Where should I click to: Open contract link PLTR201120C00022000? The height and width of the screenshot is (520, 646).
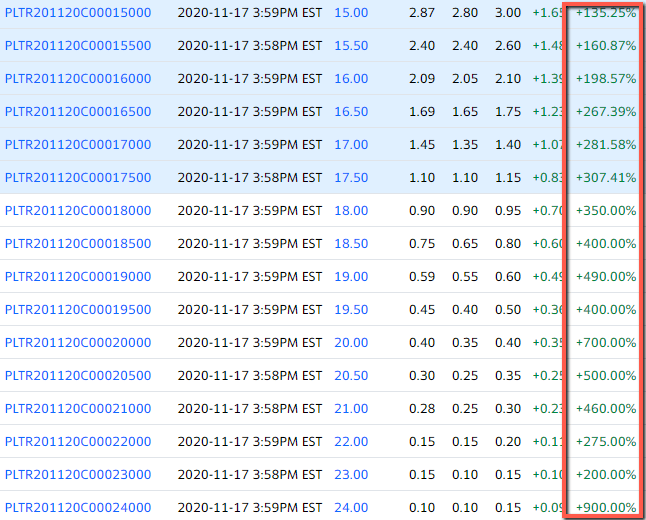[x=78, y=441]
